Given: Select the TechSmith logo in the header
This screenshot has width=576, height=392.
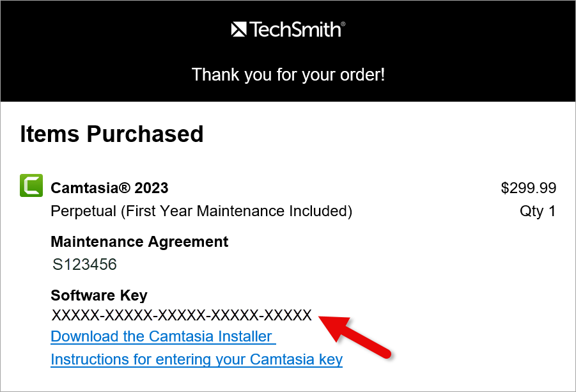Looking at the screenshot, I should pos(287,28).
